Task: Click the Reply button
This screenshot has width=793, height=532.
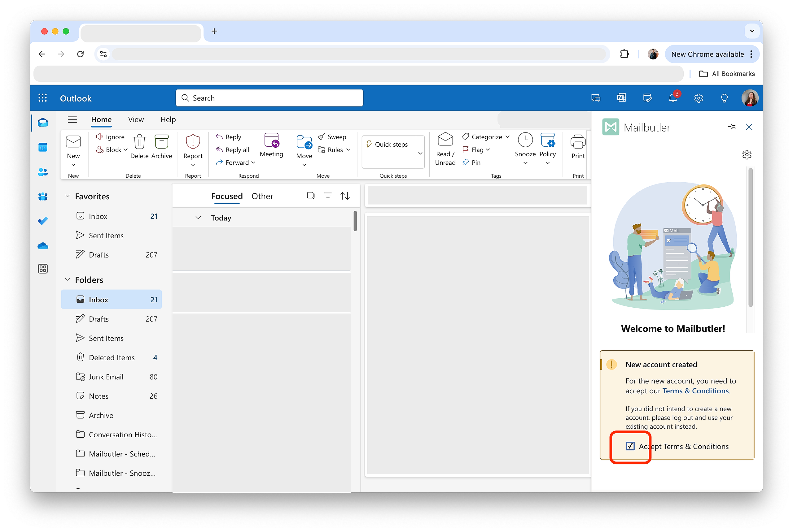Action: click(x=229, y=137)
